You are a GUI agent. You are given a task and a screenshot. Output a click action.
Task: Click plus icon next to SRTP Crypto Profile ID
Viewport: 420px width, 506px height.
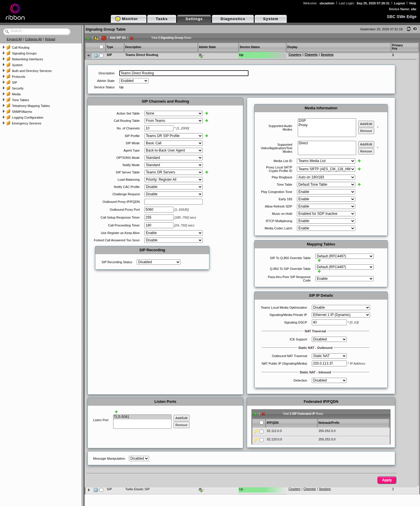click(359, 169)
